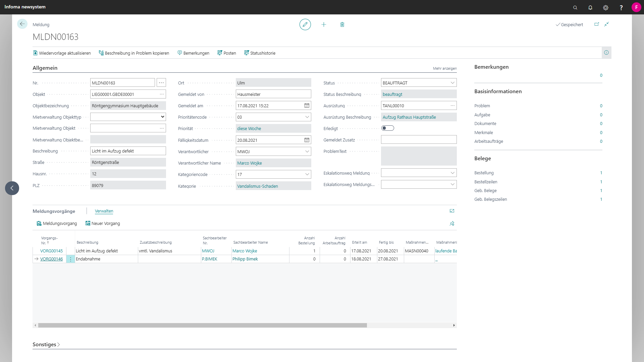Toggle the info factbox pane icon

coord(606,53)
